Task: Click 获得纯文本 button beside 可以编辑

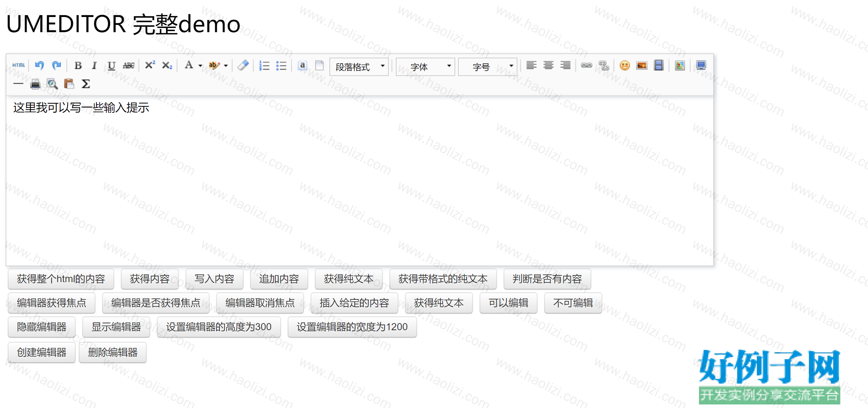Action: click(x=439, y=303)
